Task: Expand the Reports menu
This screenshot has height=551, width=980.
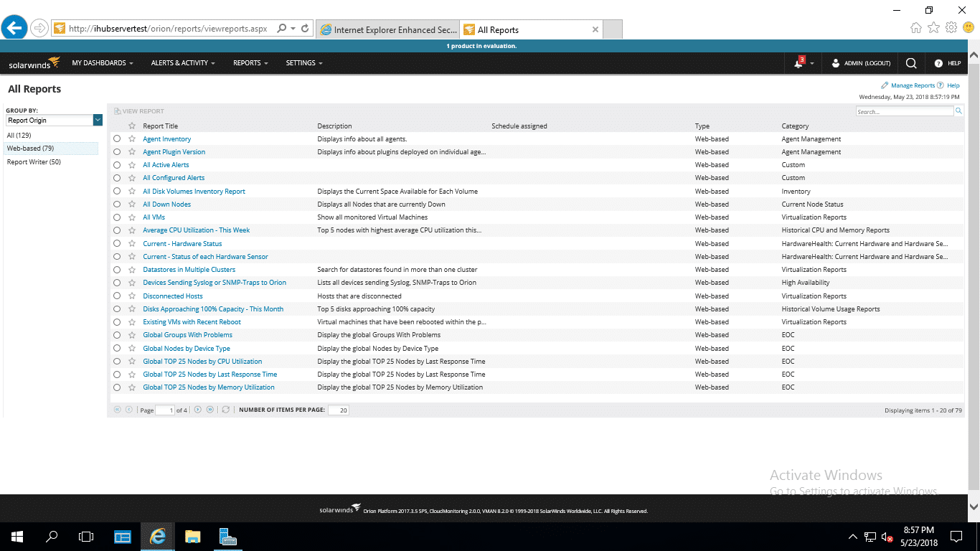Action: click(250, 63)
